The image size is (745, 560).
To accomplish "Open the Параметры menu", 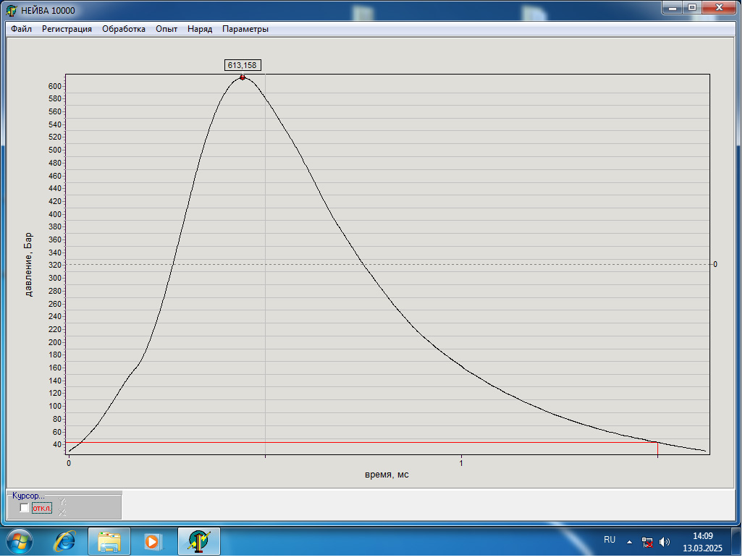I will pyautogui.click(x=245, y=29).
